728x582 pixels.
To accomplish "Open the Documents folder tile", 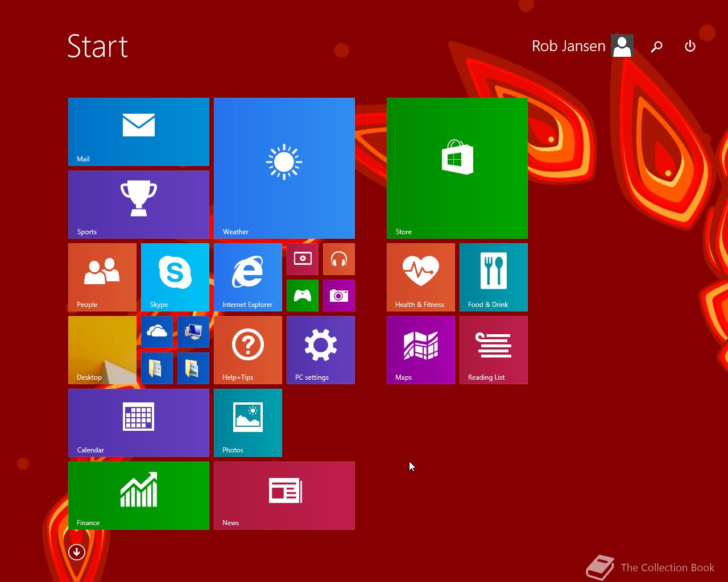I will point(157,368).
